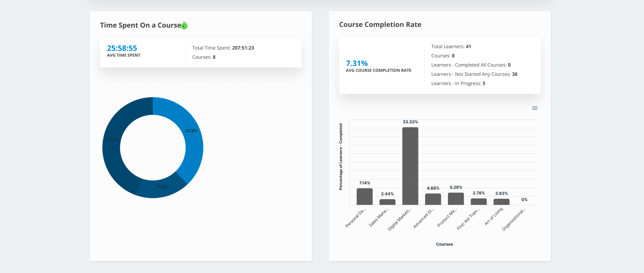Click the 7.31% average completion rate value

pyautogui.click(x=357, y=63)
